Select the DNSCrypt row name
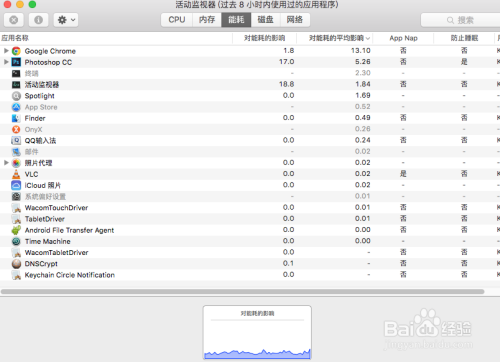500x362 pixels. coord(41,264)
